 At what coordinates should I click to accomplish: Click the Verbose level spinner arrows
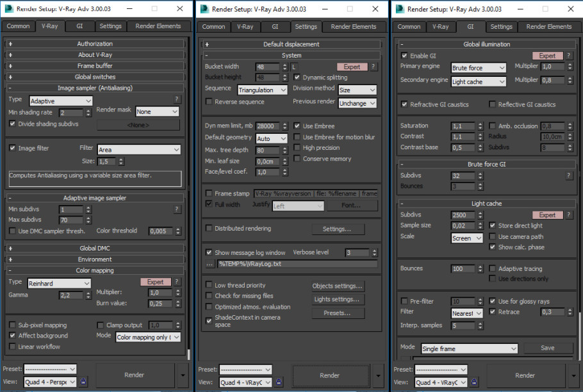374,252
